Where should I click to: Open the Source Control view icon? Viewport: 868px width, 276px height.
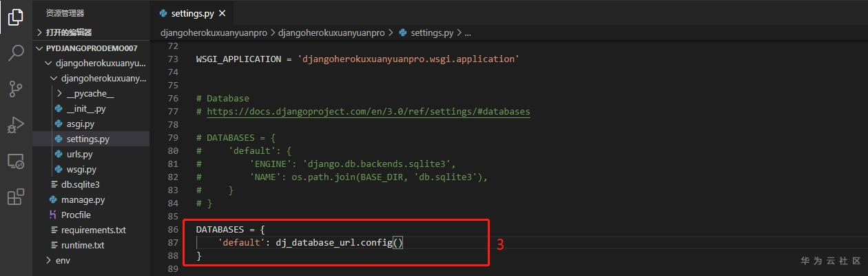coord(16,89)
